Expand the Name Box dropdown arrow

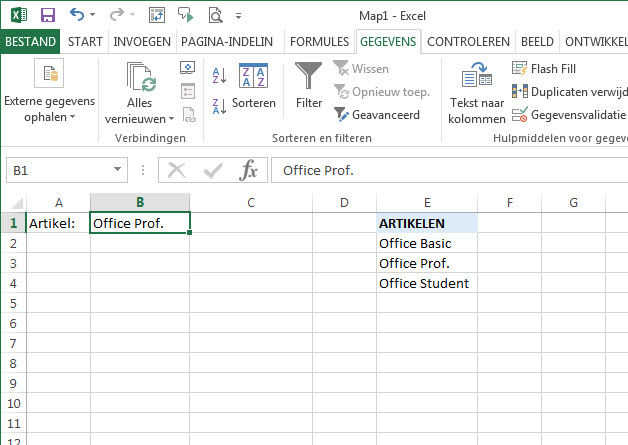(x=117, y=169)
